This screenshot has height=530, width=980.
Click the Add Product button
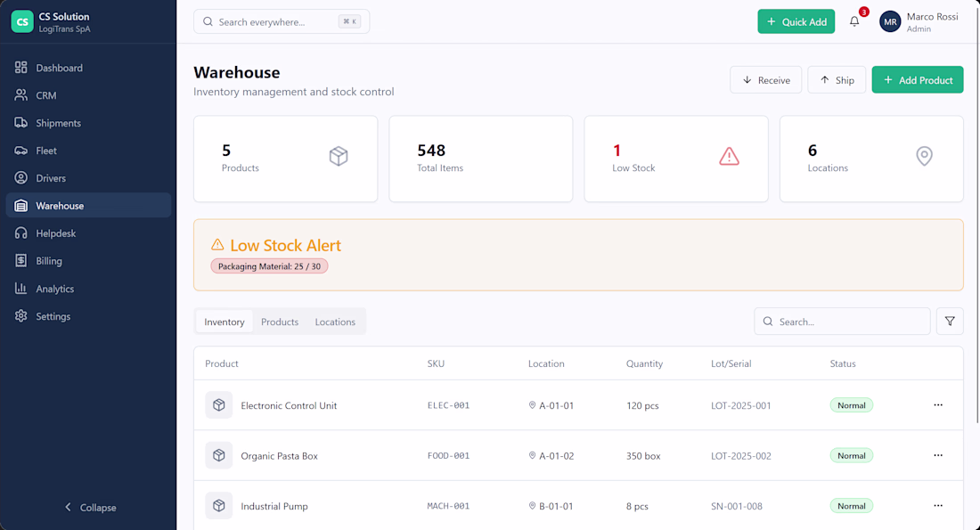[x=917, y=80]
